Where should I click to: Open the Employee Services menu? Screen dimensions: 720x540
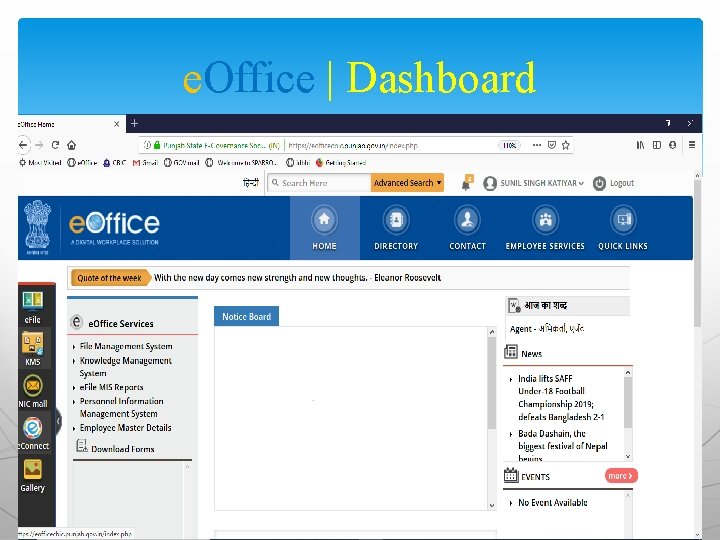(545, 228)
